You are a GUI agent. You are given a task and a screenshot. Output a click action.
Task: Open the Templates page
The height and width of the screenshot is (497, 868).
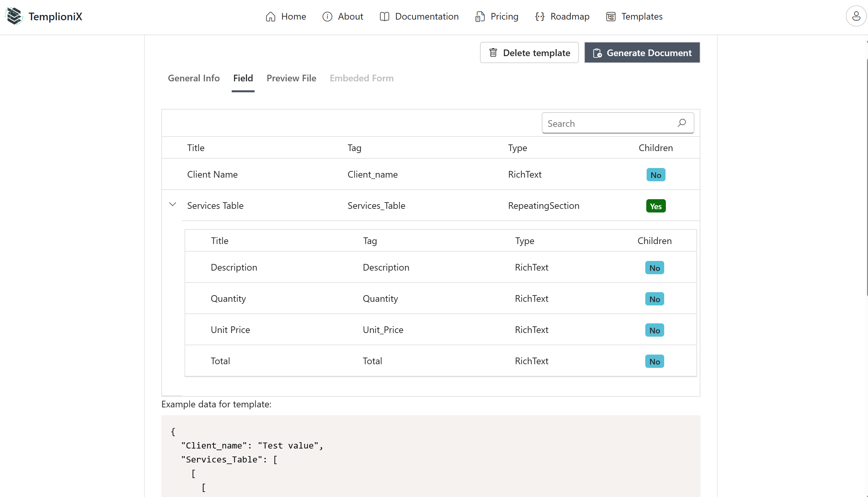[x=634, y=16]
